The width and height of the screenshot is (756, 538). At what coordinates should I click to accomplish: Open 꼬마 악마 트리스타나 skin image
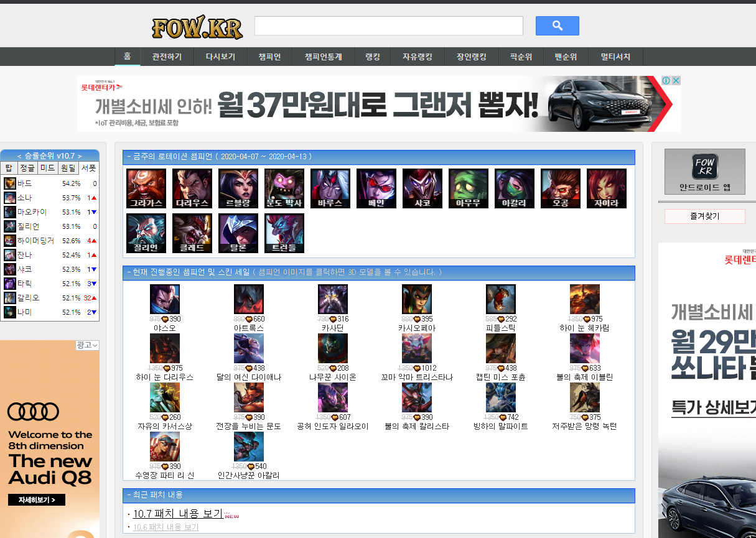417,348
